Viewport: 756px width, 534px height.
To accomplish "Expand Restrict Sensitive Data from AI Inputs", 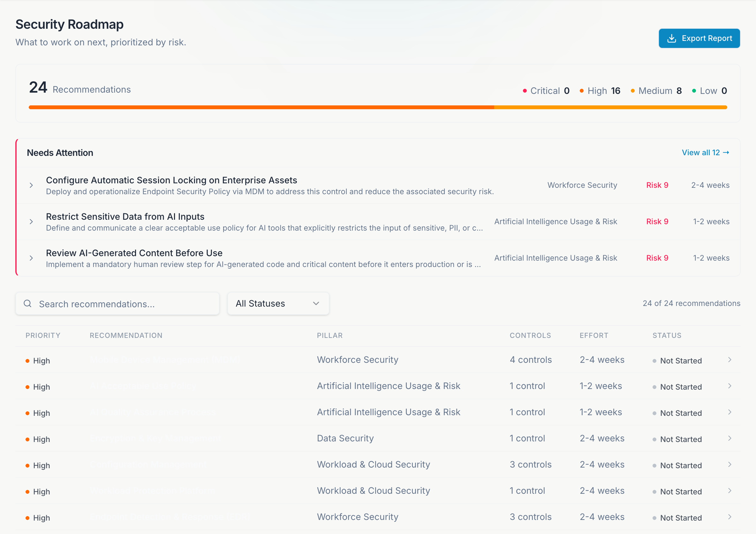I will tap(31, 222).
